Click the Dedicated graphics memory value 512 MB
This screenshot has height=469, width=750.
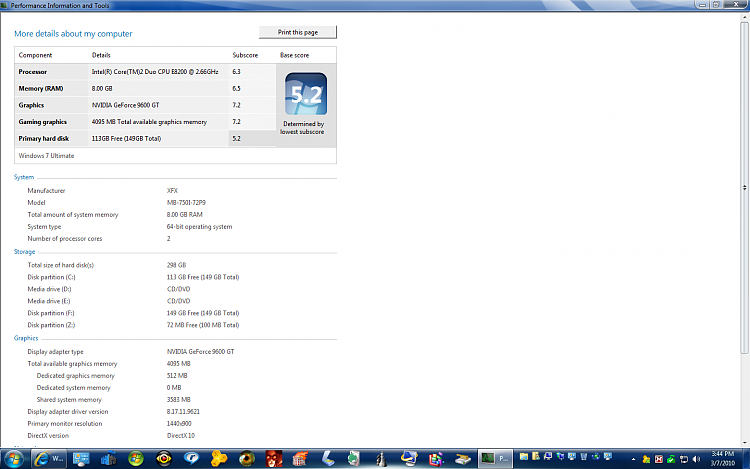point(177,376)
